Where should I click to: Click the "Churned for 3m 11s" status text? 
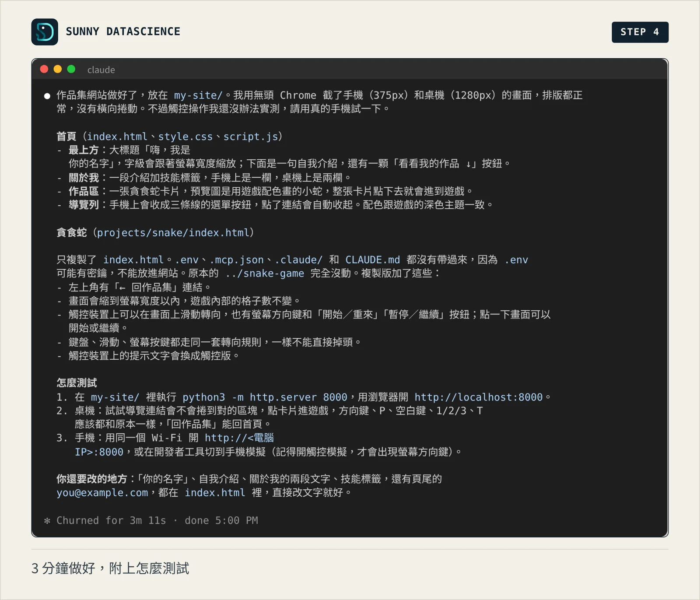tap(111, 520)
